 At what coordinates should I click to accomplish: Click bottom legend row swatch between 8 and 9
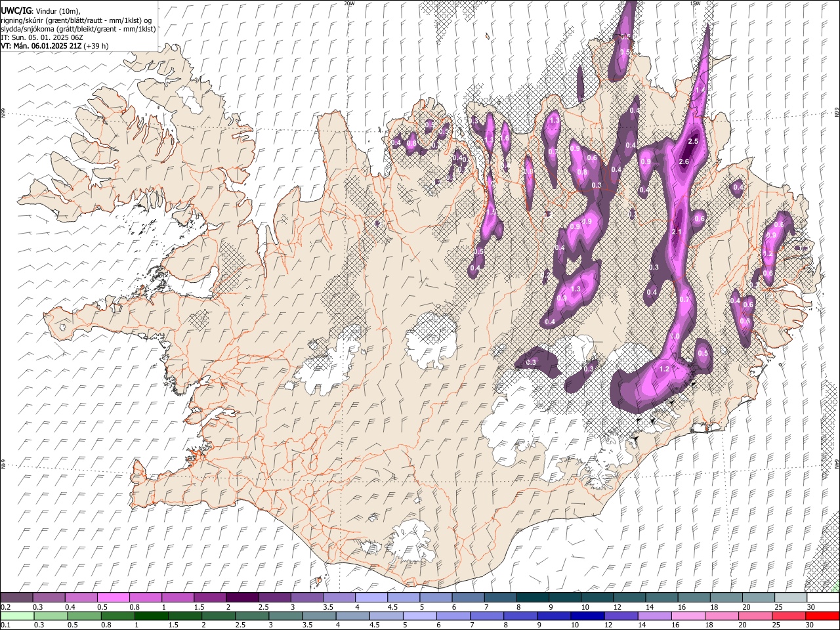coord(520,616)
